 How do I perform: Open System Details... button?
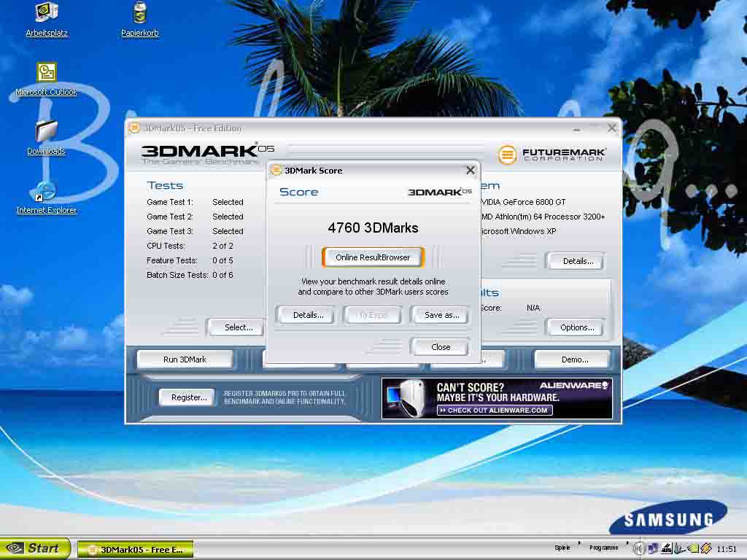pos(577,261)
